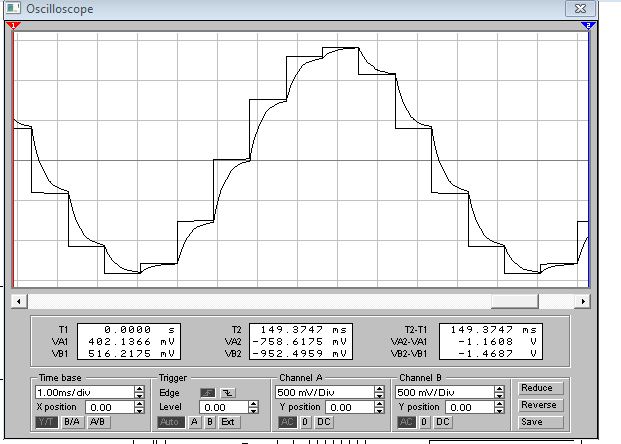621x444 pixels.
Task: Select AC coupling for Channel A
Action: click(x=287, y=422)
